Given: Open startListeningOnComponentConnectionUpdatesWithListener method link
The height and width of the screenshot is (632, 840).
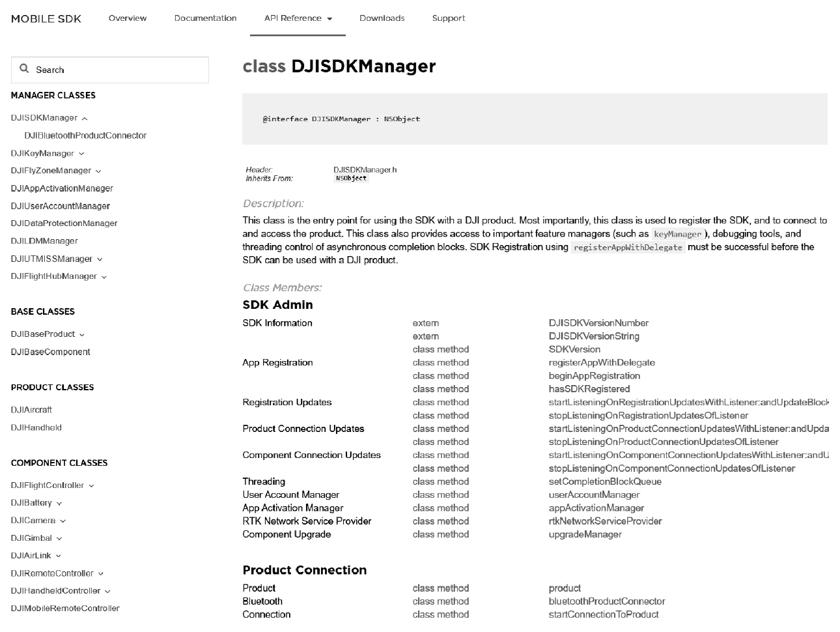Looking at the screenshot, I should pos(688,455).
